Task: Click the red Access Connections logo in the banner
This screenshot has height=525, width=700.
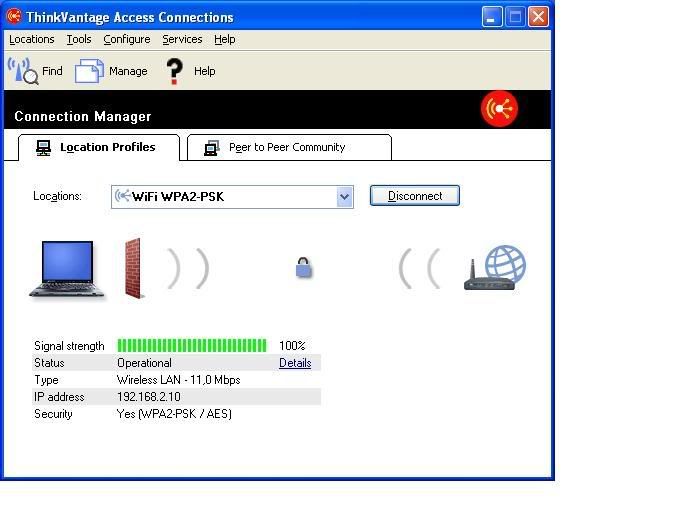Action: click(x=499, y=109)
